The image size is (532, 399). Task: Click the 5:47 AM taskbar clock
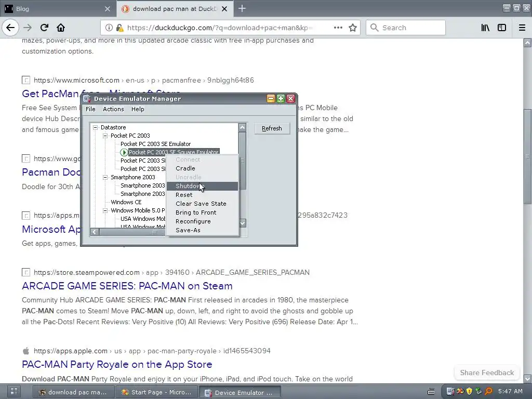click(510, 391)
